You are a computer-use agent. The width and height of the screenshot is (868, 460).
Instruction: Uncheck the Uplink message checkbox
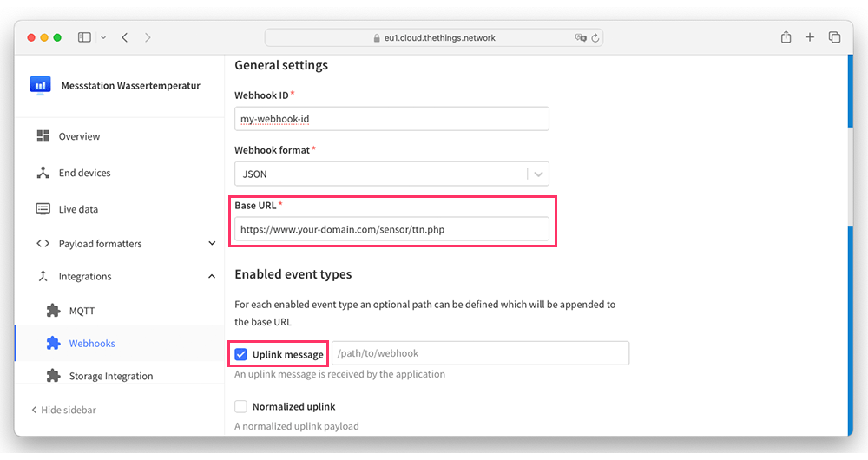pyautogui.click(x=240, y=354)
